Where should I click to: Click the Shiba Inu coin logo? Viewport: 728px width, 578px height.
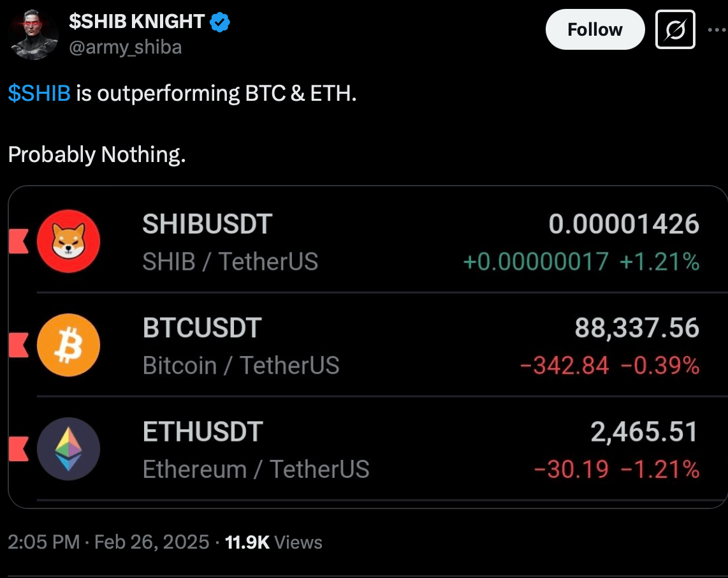68,242
